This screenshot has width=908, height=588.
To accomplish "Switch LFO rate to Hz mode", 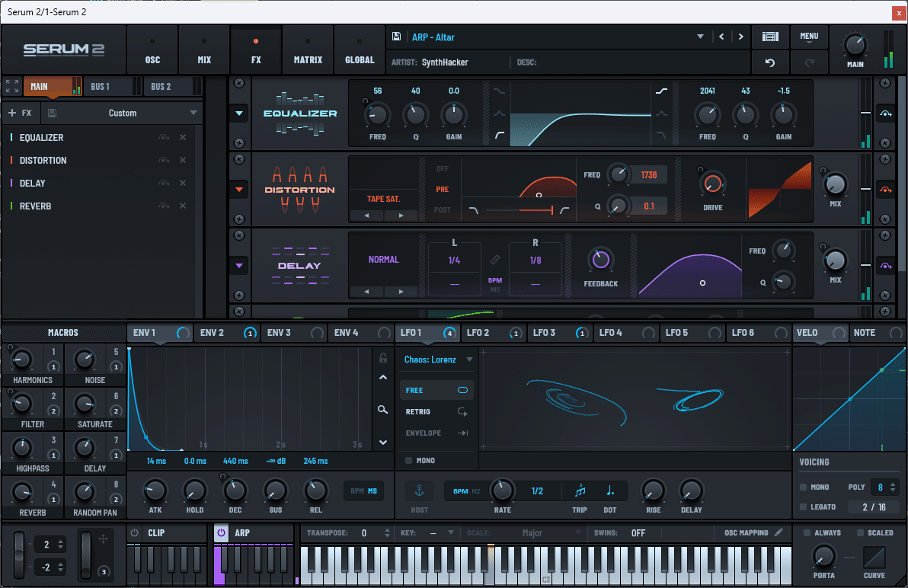I will point(475,491).
